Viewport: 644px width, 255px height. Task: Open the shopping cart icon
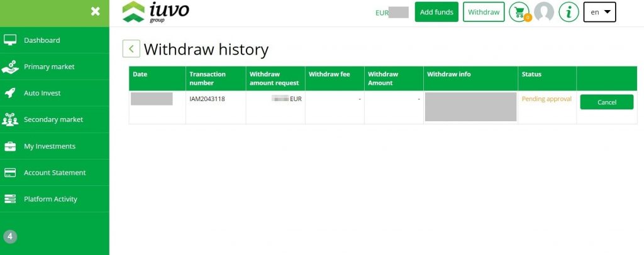(x=519, y=12)
